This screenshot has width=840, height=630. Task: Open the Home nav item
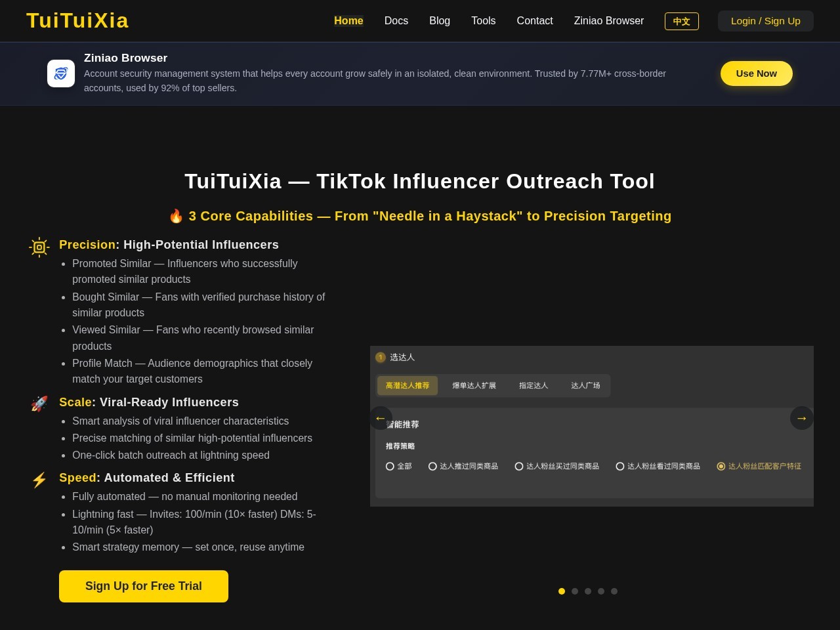tap(348, 21)
